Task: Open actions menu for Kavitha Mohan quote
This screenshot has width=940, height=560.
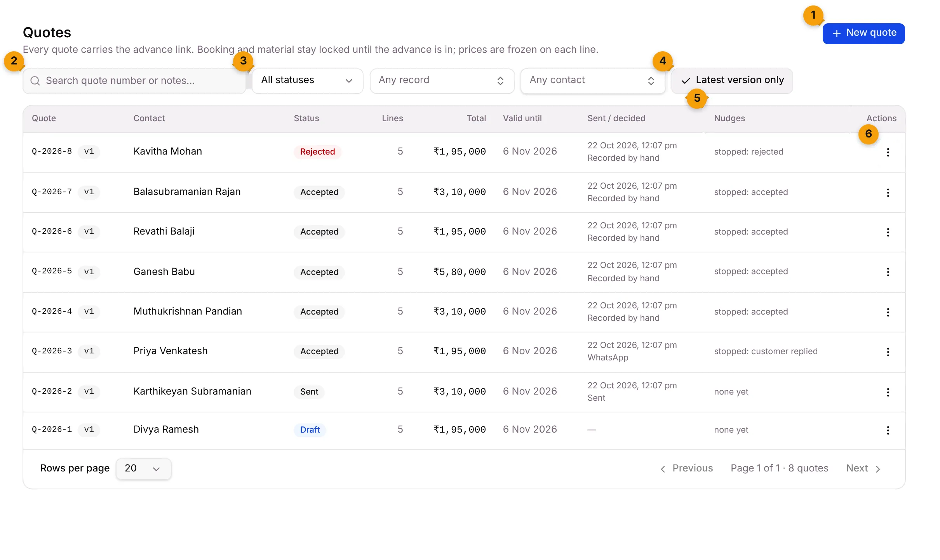Action: point(888,152)
